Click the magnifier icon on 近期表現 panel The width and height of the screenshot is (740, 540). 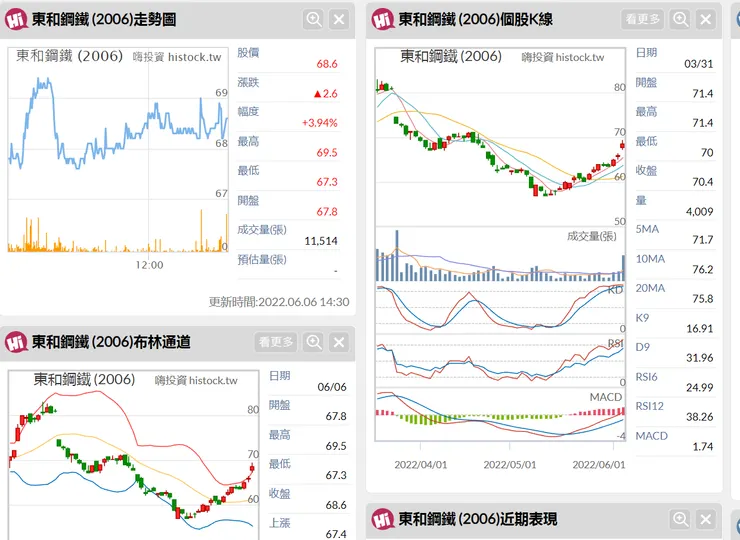click(681, 519)
